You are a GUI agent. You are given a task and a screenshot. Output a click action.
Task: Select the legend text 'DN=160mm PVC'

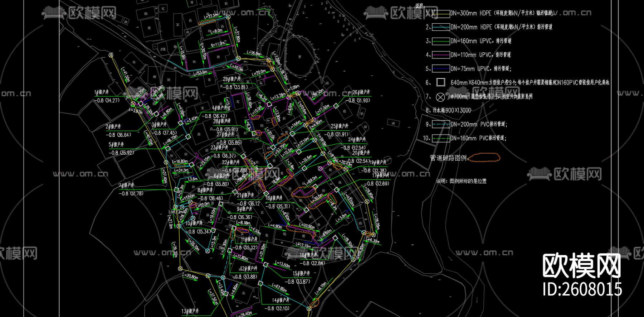click(479, 138)
